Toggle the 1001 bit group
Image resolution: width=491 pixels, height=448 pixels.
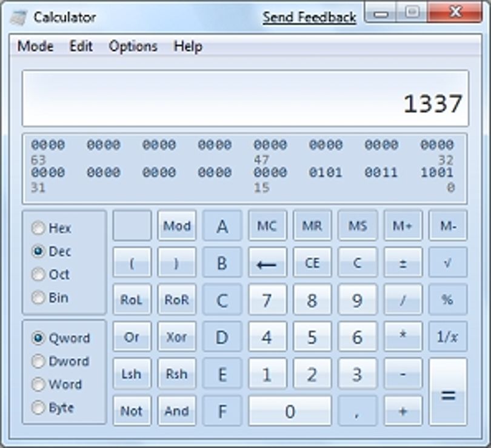[437, 172]
